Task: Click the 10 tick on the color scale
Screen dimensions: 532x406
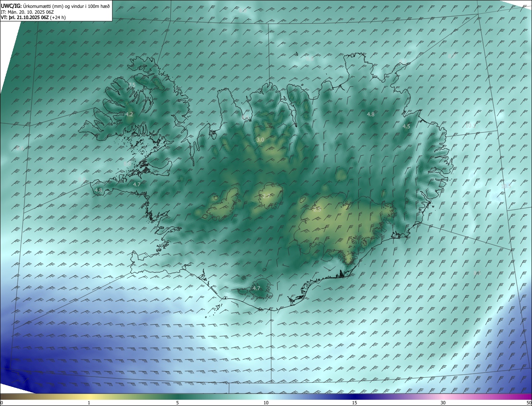Action: click(x=266, y=403)
